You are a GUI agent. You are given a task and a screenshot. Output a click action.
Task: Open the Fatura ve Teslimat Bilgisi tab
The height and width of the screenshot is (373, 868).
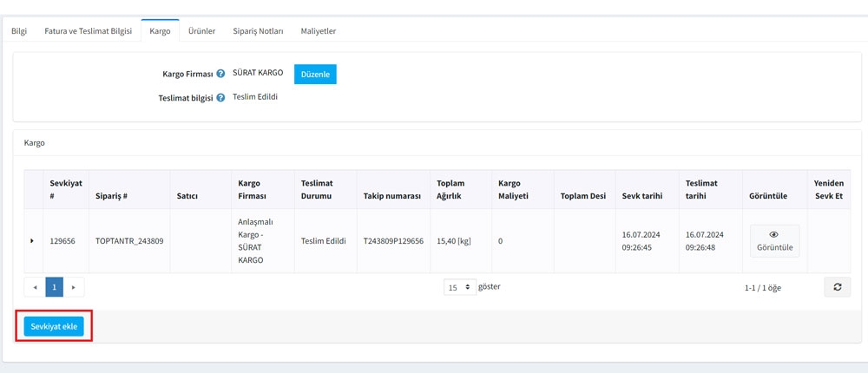[88, 31]
